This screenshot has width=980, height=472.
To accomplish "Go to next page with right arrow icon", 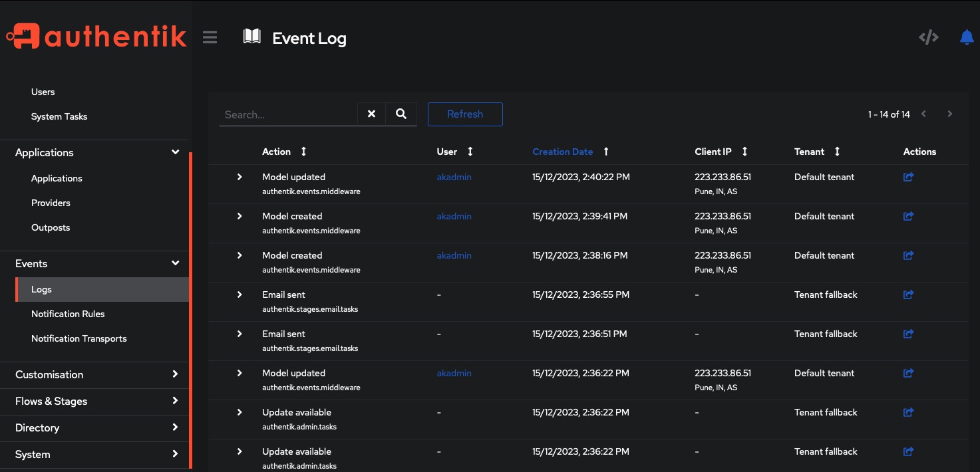I will 949,114.
